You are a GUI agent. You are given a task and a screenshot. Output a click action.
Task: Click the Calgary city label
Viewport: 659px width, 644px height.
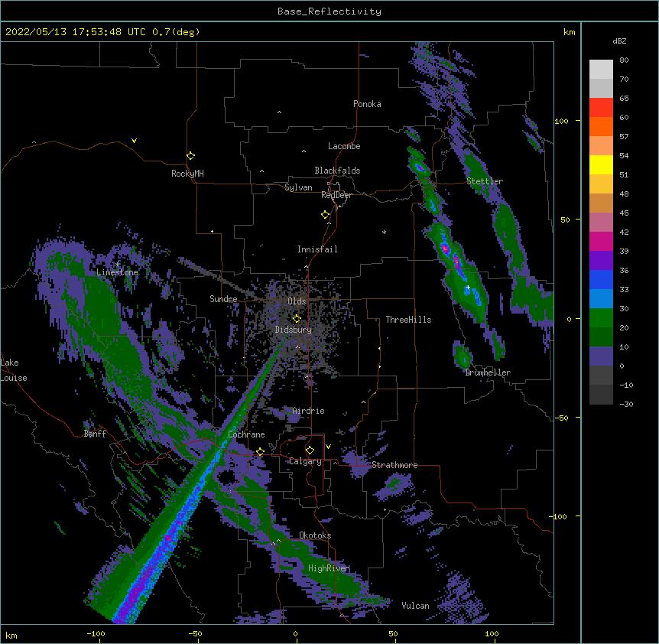tap(305, 461)
